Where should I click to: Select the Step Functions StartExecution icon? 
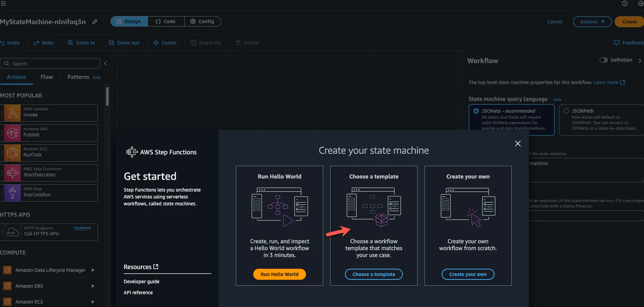click(x=12, y=173)
